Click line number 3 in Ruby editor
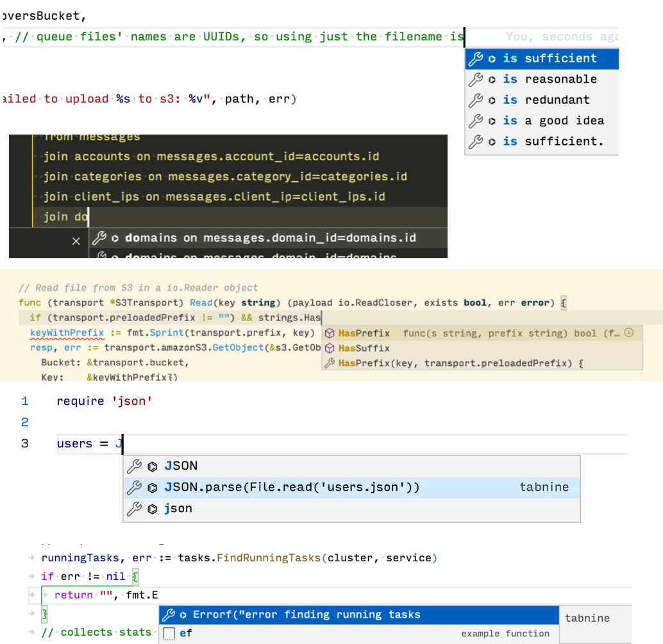The height and width of the screenshot is (644, 663). (x=25, y=443)
